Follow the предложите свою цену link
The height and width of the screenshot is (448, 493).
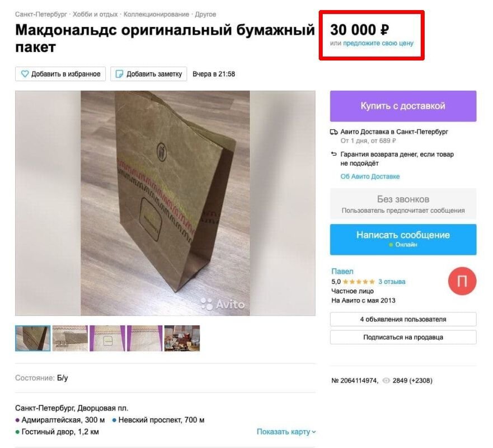click(x=378, y=43)
